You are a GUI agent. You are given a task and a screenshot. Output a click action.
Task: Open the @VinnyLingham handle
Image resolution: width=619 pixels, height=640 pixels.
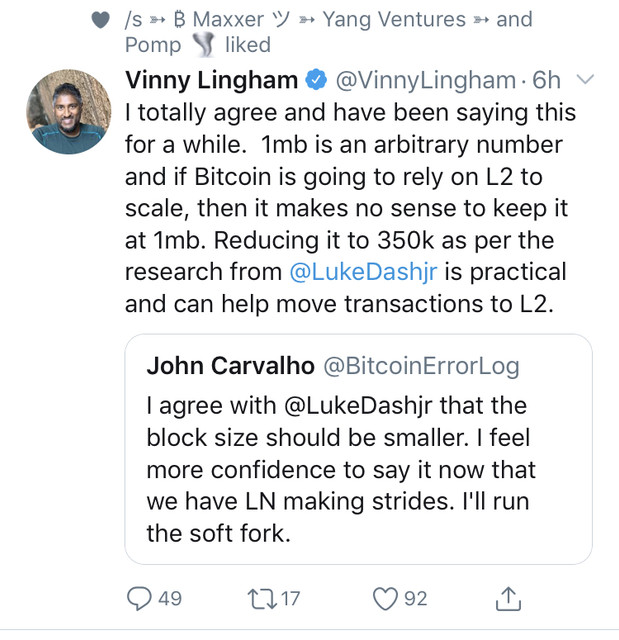[426, 80]
